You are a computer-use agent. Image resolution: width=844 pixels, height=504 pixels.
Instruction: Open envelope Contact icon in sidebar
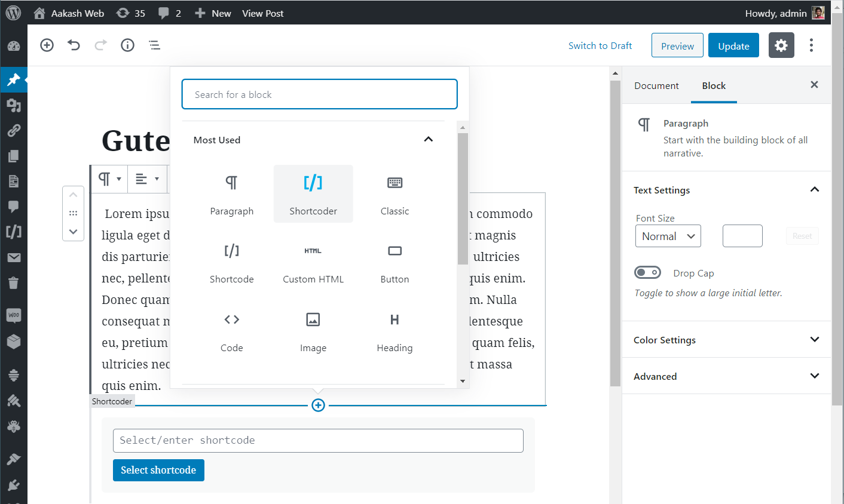point(14,257)
